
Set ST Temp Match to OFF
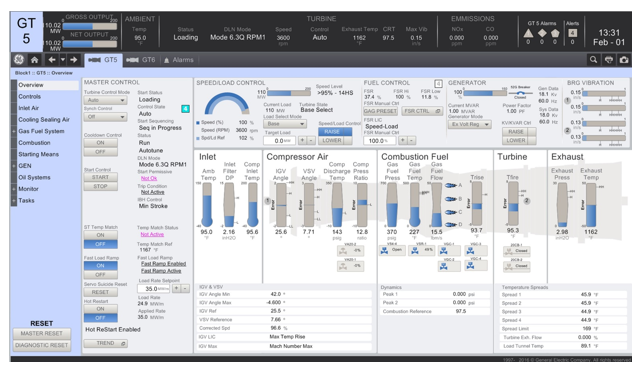101,244
